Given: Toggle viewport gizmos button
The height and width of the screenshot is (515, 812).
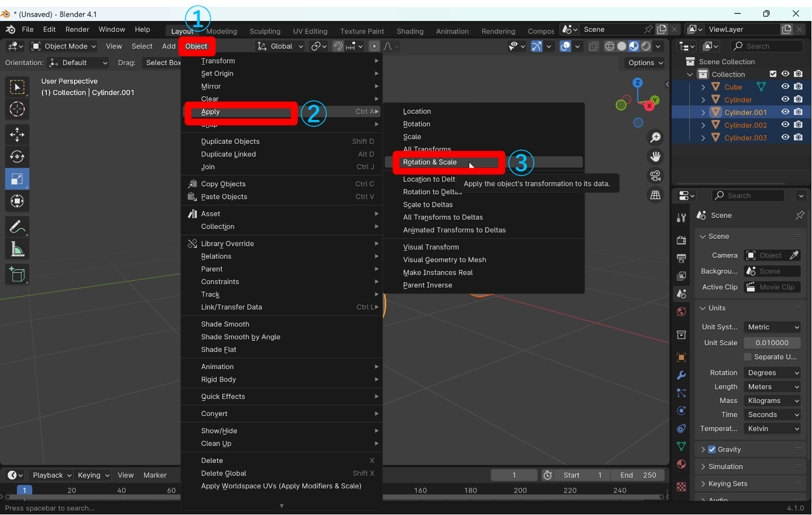Looking at the screenshot, I should click(537, 46).
